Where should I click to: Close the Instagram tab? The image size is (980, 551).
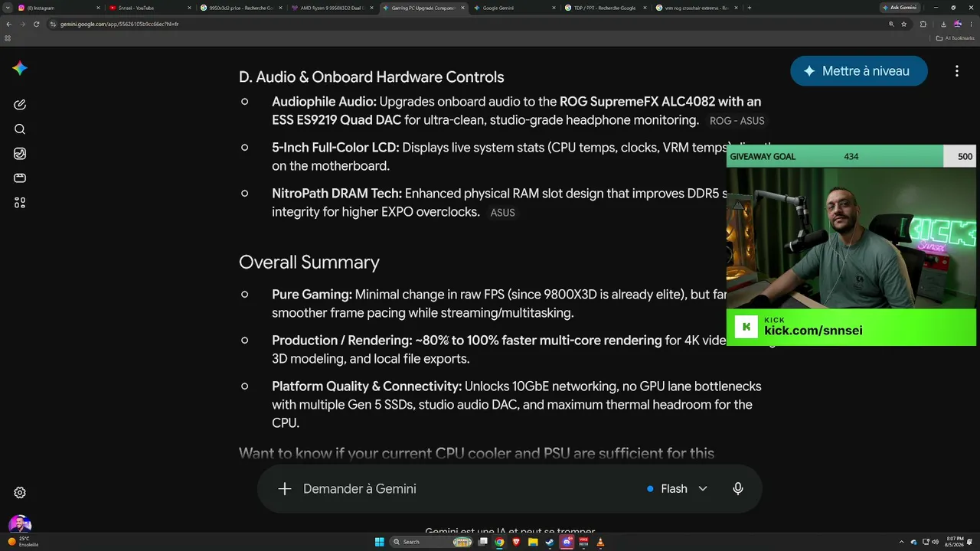coord(98,8)
